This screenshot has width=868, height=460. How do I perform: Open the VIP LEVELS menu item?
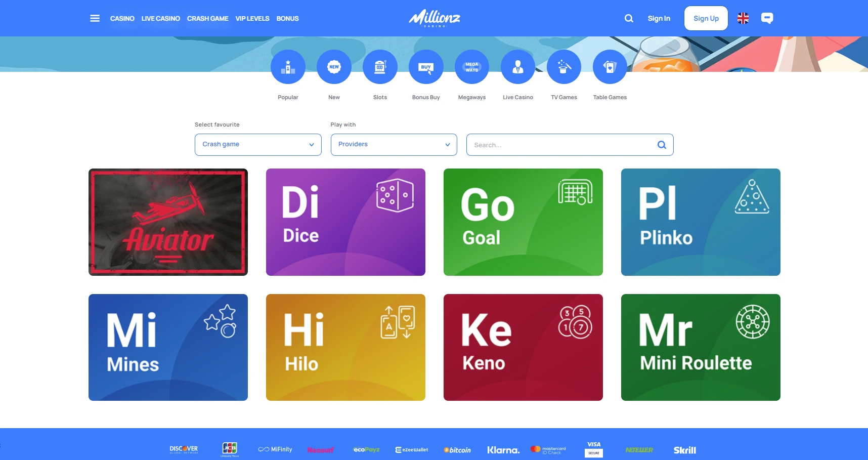click(252, 18)
